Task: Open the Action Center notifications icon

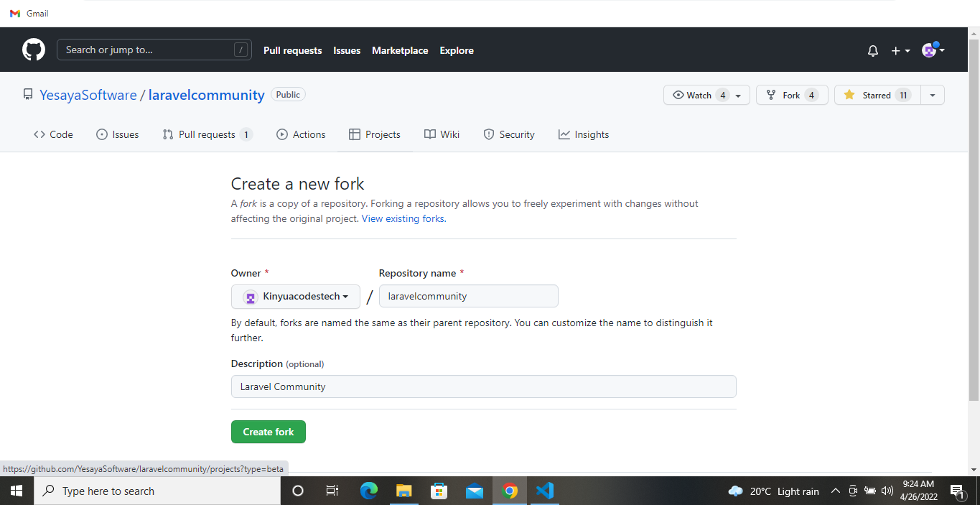Action: pyautogui.click(x=957, y=491)
